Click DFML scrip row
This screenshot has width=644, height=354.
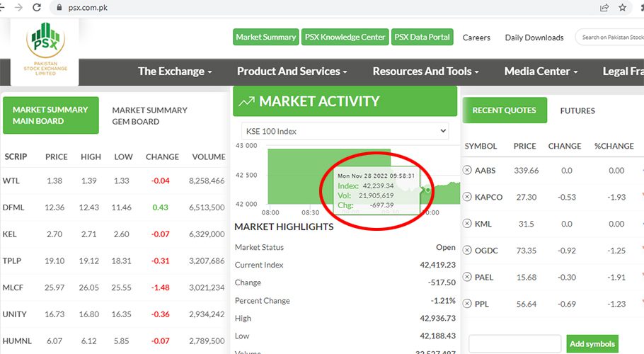pos(114,207)
